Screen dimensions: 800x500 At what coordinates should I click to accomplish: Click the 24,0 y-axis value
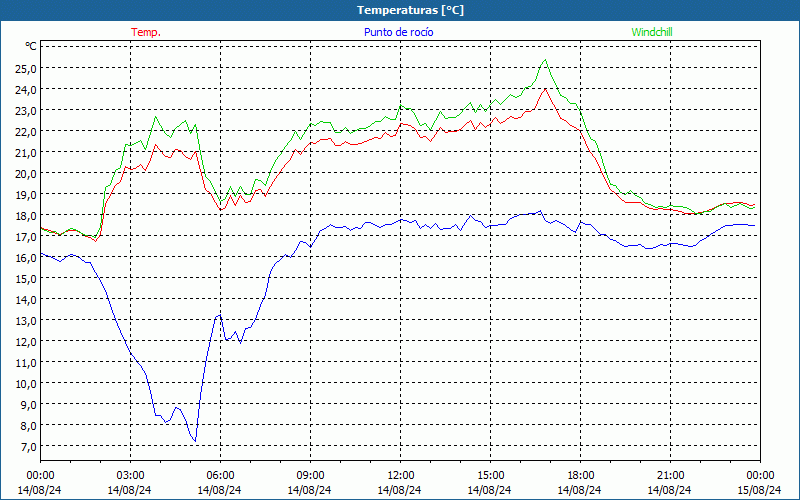pos(26,89)
